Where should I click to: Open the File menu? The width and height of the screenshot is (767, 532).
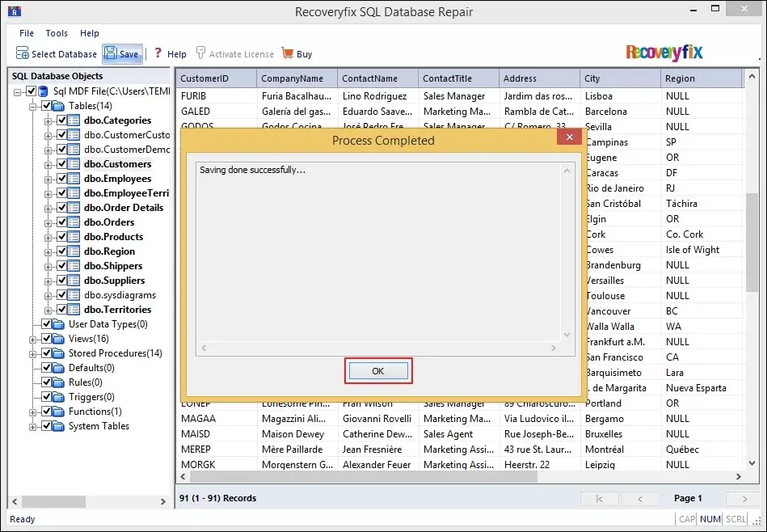pyautogui.click(x=27, y=33)
